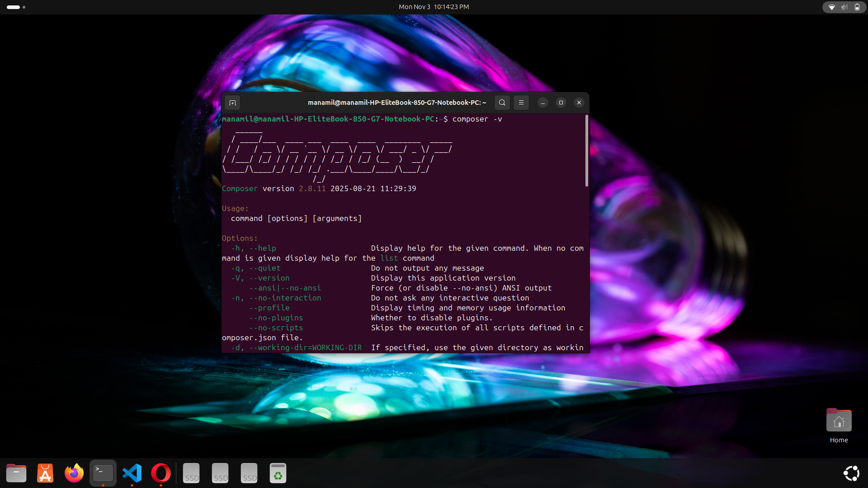The width and height of the screenshot is (868, 488).
Task: Launch the Opera browser from the dock
Action: pos(161,473)
